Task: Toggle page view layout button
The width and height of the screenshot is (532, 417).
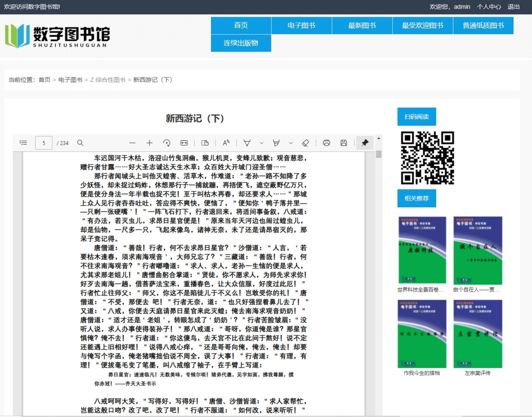Action: 205,143
